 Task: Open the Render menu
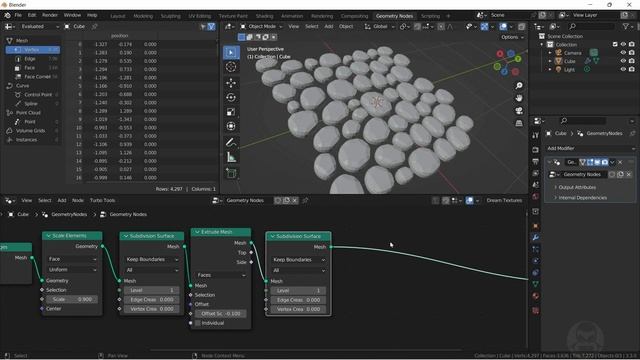tap(50, 15)
